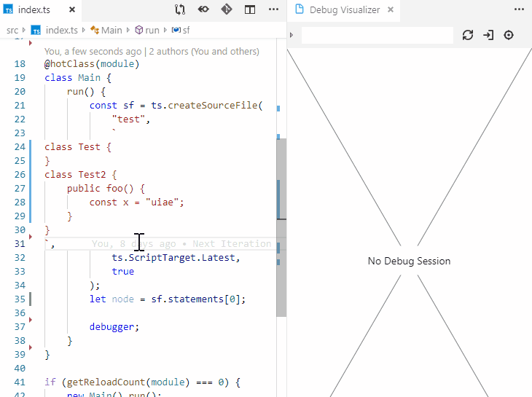532x397 pixels.
Task: Click the red gutter arrow near line 31
Action: pyautogui.click(x=31, y=237)
